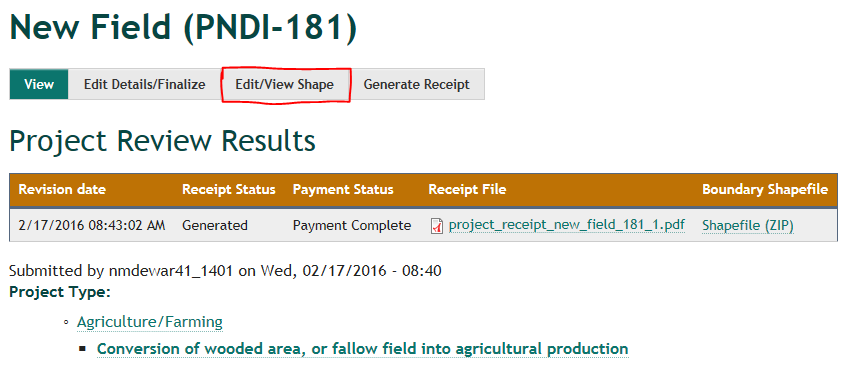Image resolution: width=846 pixels, height=373 pixels.
Task: Click the Receipt Status column header
Action: 229,189
